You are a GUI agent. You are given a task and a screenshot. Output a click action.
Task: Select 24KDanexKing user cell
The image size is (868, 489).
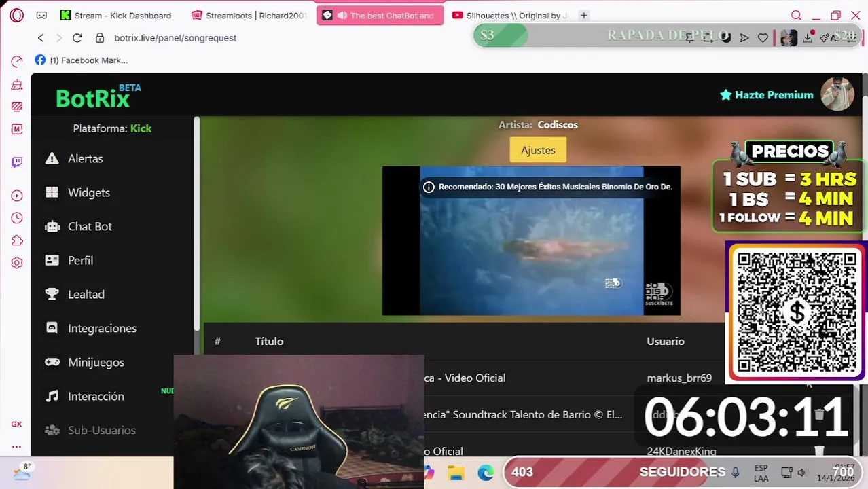click(x=681, y=451)
